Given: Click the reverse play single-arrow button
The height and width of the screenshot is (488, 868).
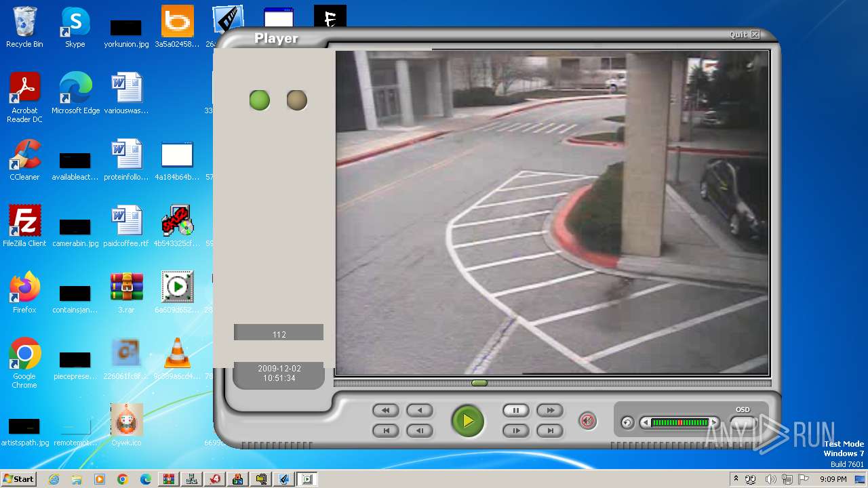Looking at the screenshot, I should (x=419, y=410).
